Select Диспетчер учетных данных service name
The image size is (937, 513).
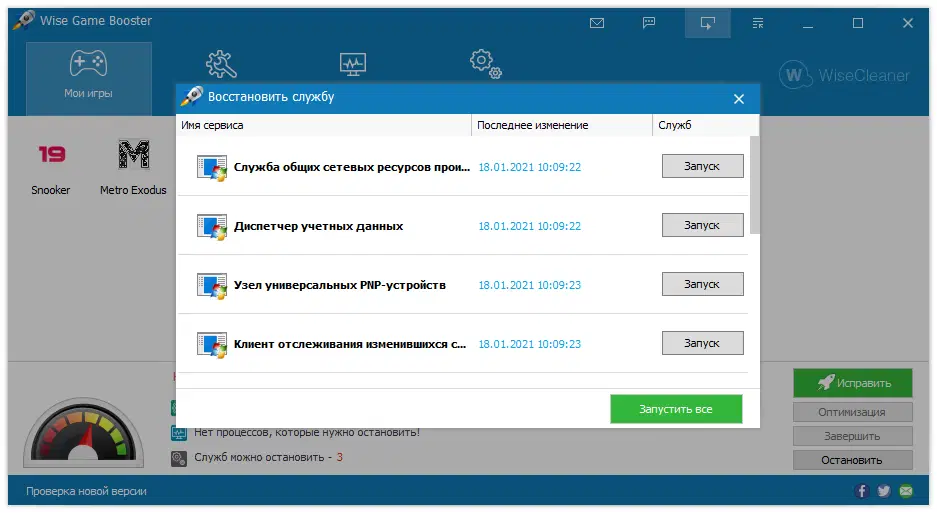coord(319,226)
